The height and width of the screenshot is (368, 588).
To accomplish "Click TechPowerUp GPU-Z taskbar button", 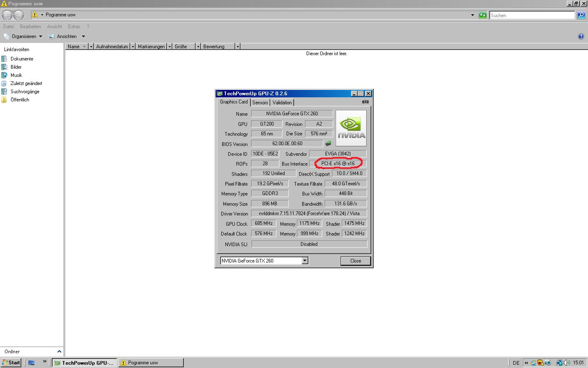I will (85, 363).
